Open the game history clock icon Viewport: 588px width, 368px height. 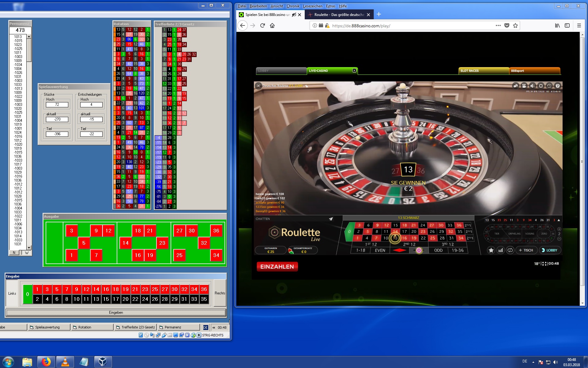[549, 86]
